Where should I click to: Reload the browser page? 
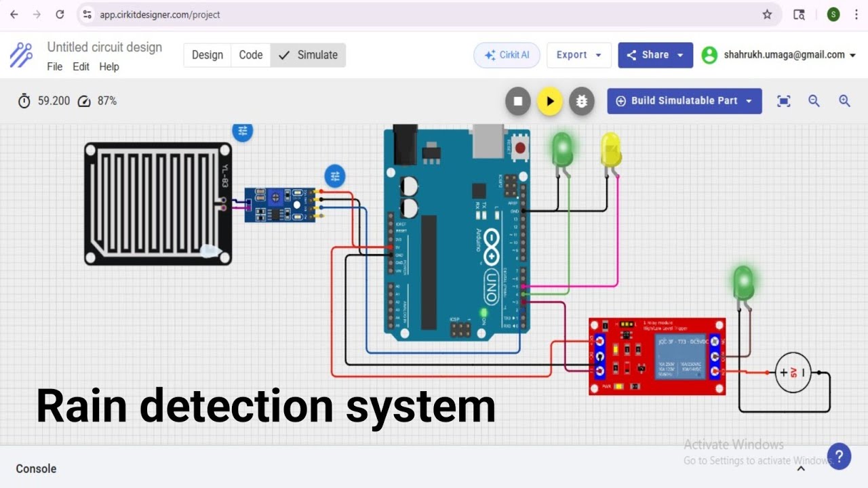coord(60,14)
